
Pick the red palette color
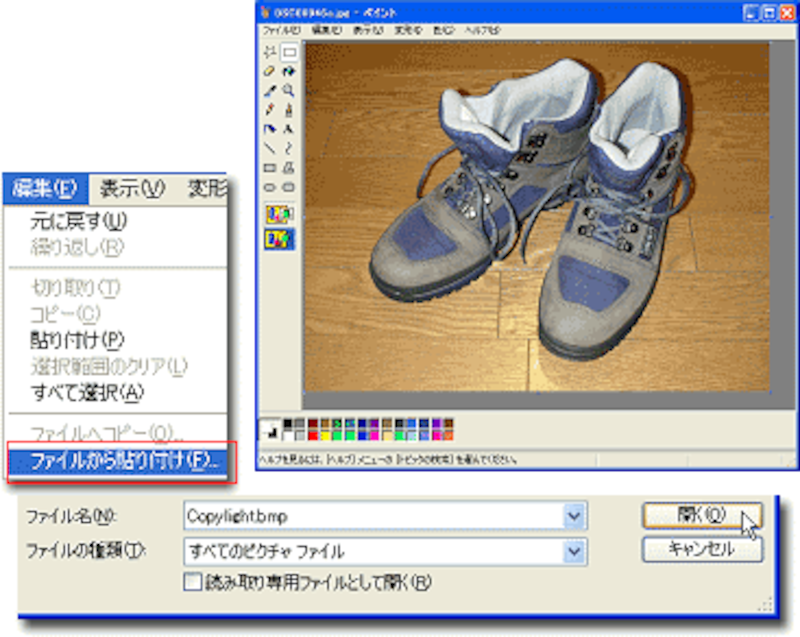pyautogui.click(x=313, y=436)
